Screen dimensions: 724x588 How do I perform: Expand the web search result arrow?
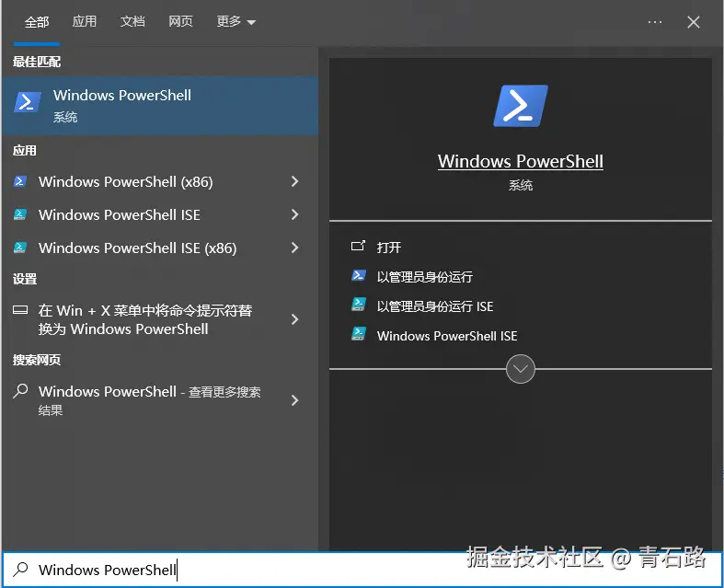(x=295, y=400)
